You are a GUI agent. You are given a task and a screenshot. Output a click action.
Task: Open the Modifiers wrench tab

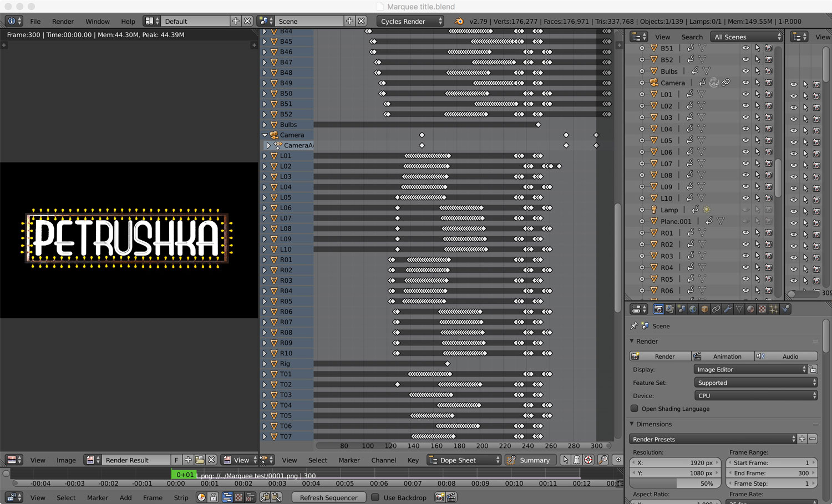(728, 309)
